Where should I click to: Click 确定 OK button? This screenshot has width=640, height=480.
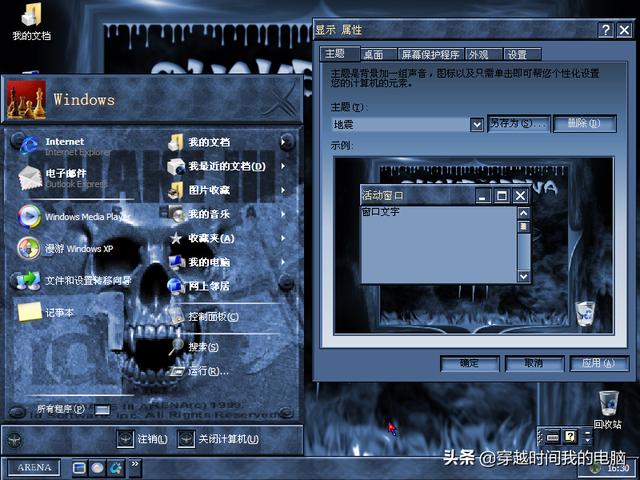click(x=470, y=363)
